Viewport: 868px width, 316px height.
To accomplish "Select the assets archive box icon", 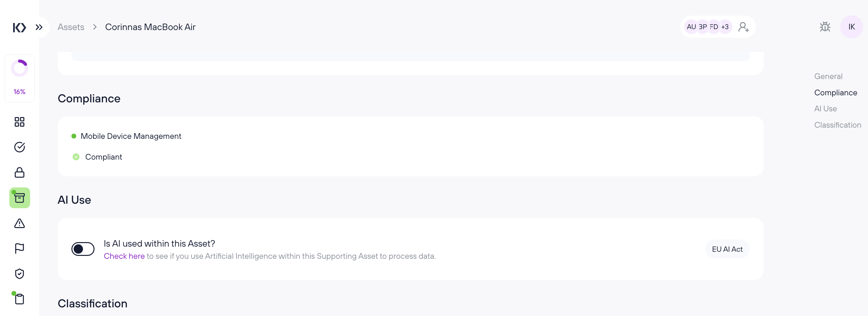I will 20,198.
